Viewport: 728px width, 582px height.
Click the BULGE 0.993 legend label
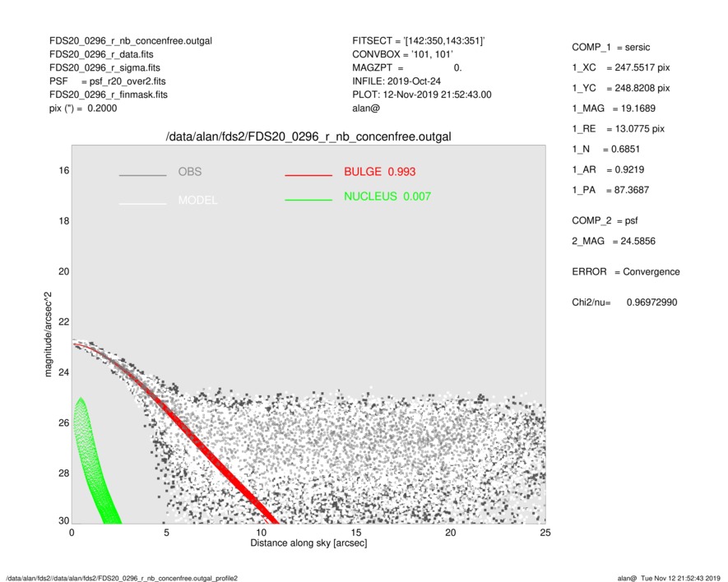[x=379, y=172]
